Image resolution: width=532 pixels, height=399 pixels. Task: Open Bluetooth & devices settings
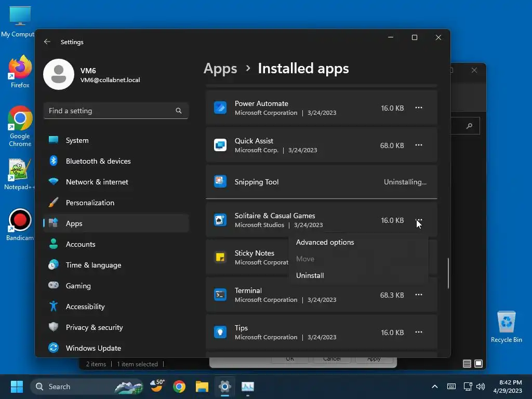tap(116, 161)
